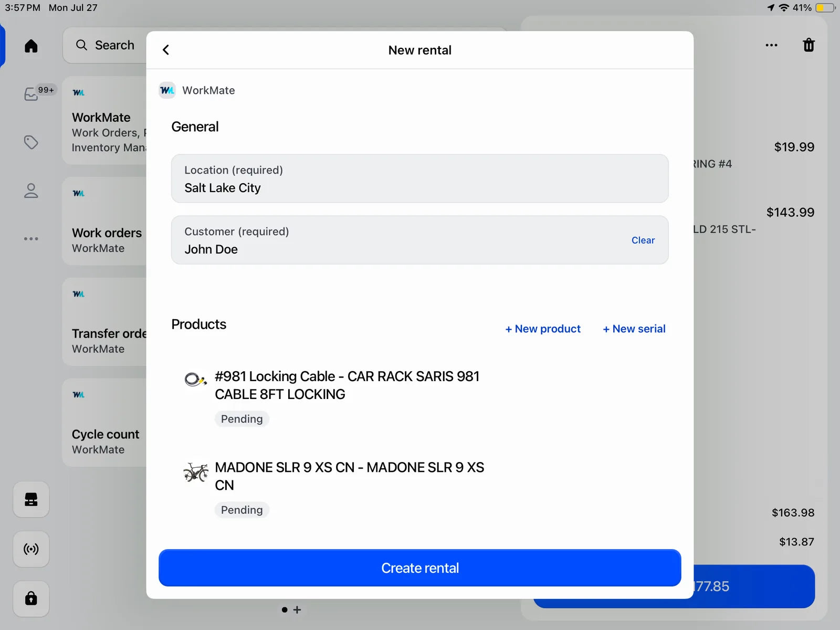The height and width of the screenshot is (630, 840).
Task: Open the Search field
Action: [x=105, y=45]
